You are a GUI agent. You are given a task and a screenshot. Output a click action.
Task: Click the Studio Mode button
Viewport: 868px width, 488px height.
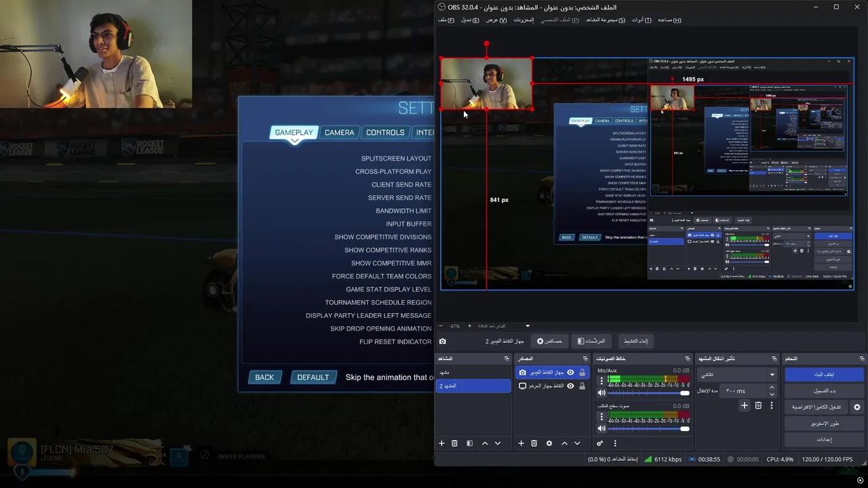pos(824,424)
